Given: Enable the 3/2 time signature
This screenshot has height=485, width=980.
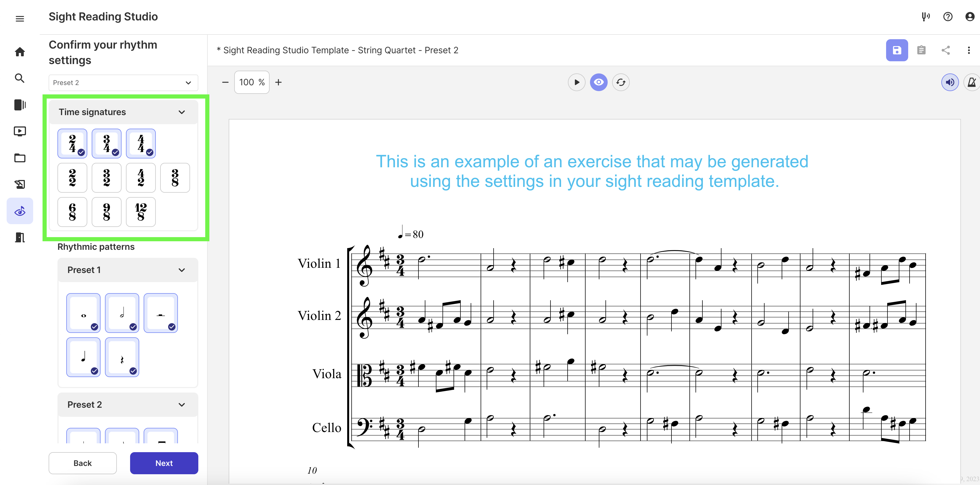Looking at the screenshot, I should [107, 177].
